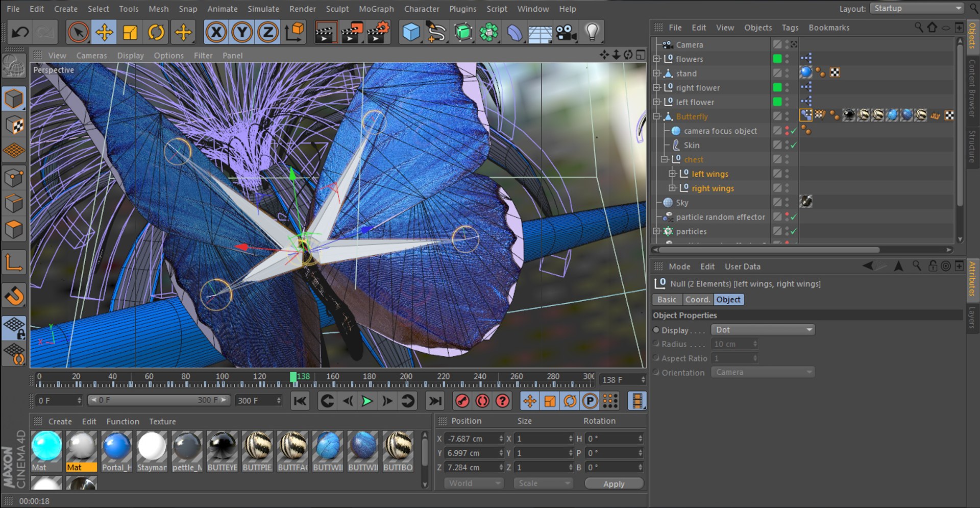Open the Simulate menu

(263, 9)
